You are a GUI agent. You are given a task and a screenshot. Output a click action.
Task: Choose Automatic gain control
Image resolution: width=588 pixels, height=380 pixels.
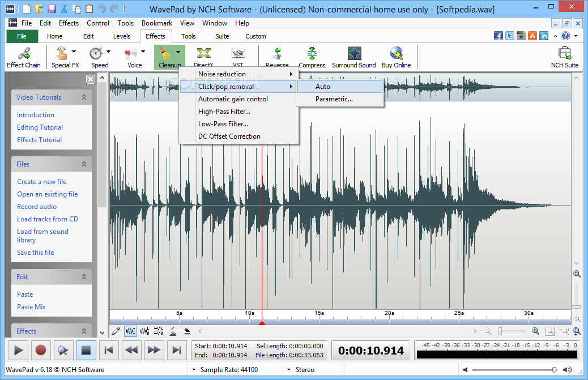click(239, 99)
